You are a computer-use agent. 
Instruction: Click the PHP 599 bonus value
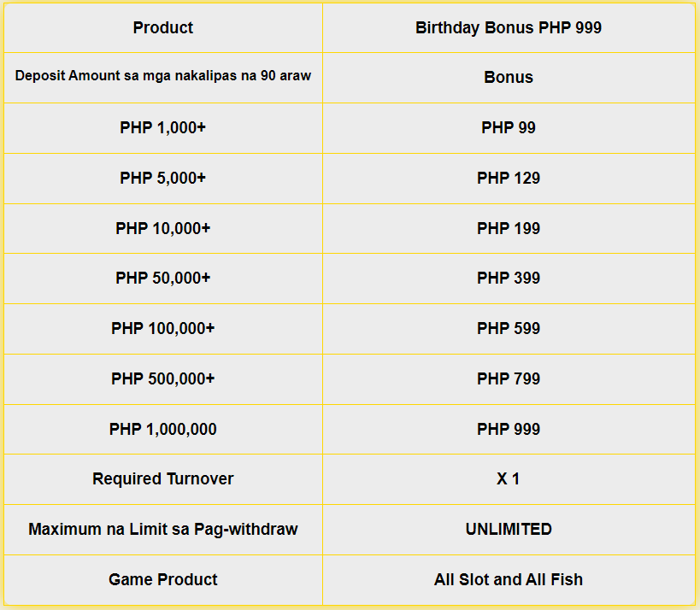coord(509,328)
